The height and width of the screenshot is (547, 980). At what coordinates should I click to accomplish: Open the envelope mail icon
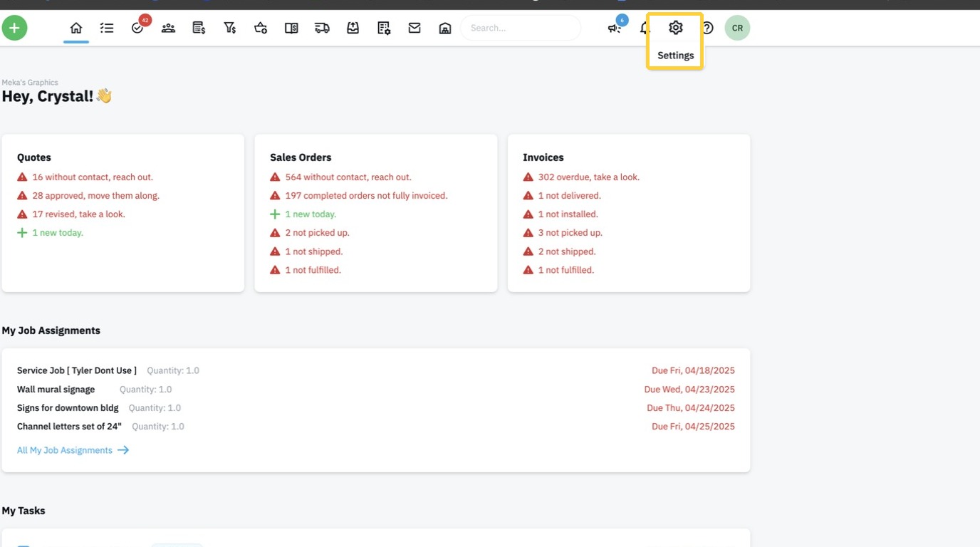[415, 28]
